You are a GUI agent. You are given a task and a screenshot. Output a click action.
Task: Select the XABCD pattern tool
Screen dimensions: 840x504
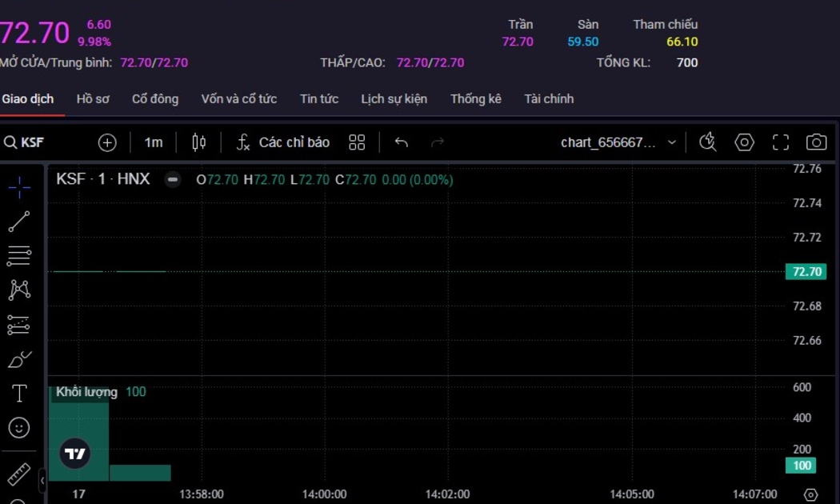19,290
